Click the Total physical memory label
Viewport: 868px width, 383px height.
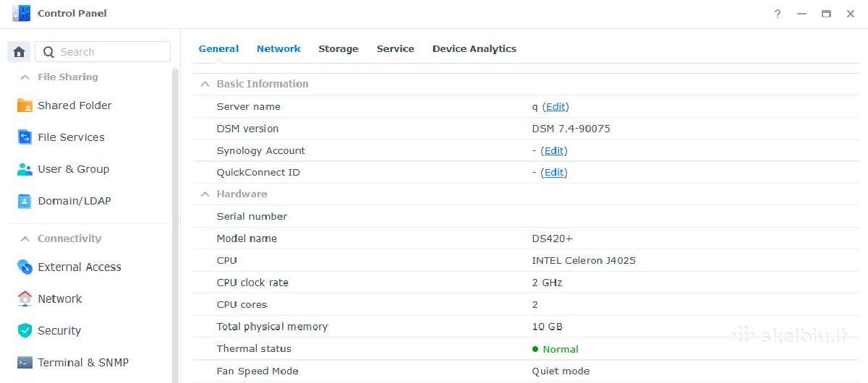click(272, 327)
